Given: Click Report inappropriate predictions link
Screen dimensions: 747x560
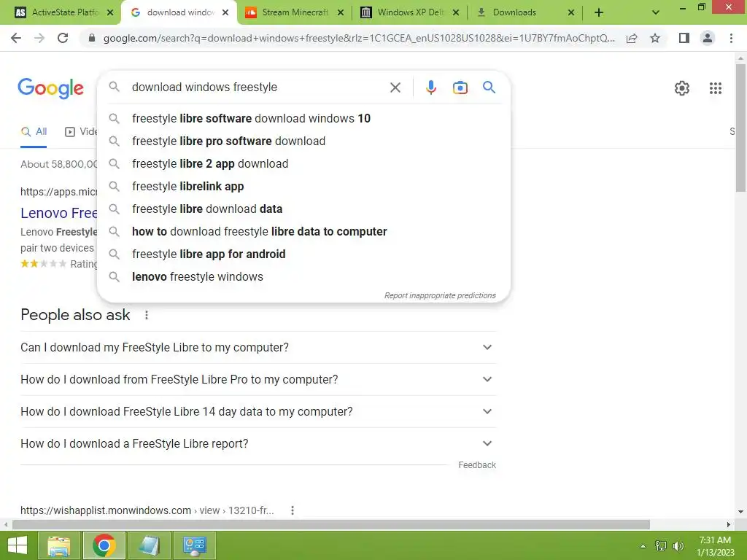Looking at the screenshot, I should [x=440, y=296].
